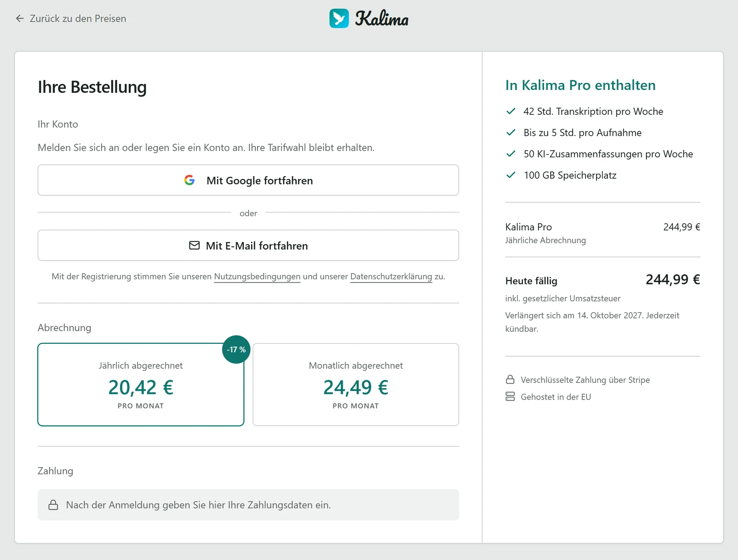738x560 pixels.
Task: Click the server icon beside Gehostet in EU
Action: coord(510,396)
